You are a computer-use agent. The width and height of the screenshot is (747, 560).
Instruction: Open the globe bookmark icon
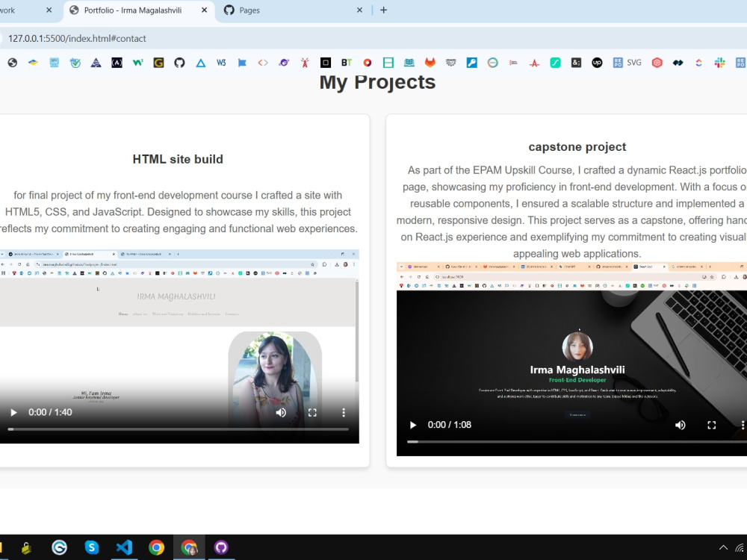click(13, 63)
